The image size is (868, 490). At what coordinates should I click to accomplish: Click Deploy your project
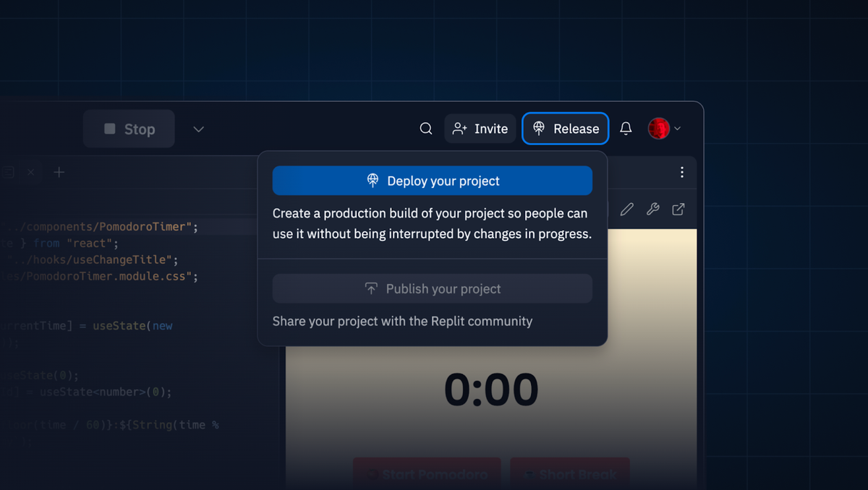tap(432, 181)
